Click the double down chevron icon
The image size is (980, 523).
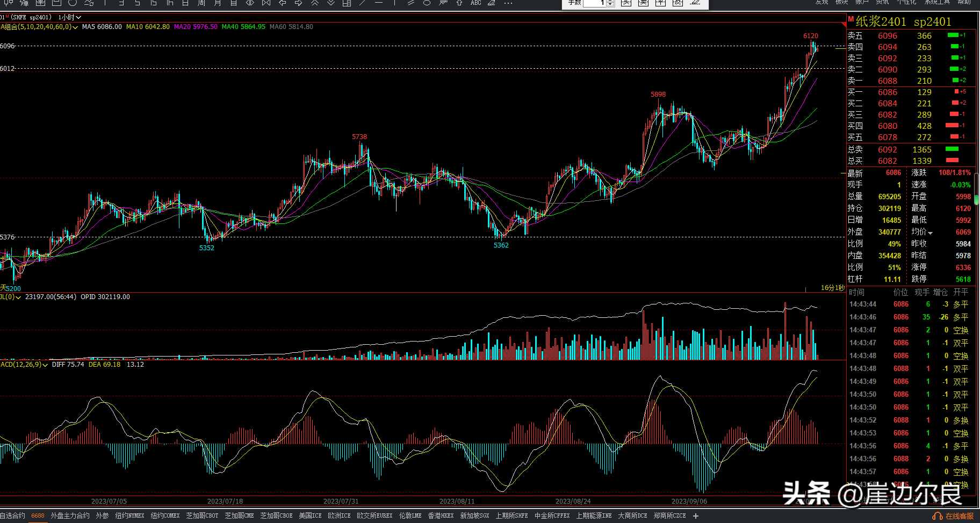click(331, 3)
